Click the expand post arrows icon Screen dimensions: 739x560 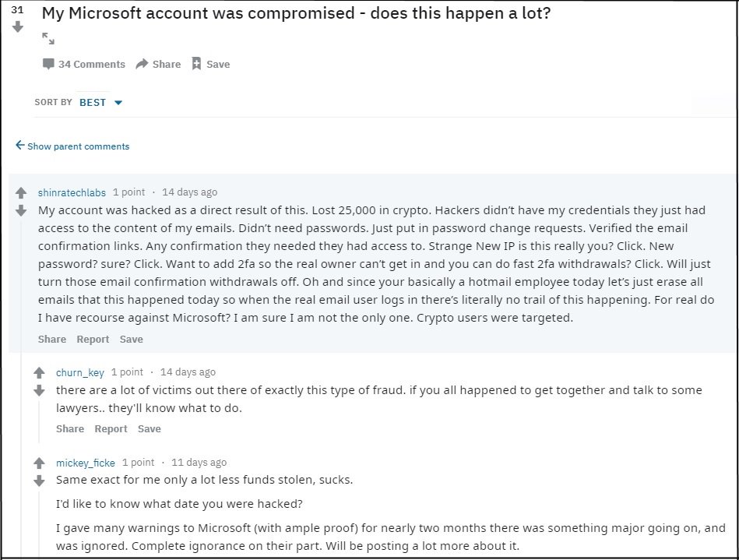[48, 38]
